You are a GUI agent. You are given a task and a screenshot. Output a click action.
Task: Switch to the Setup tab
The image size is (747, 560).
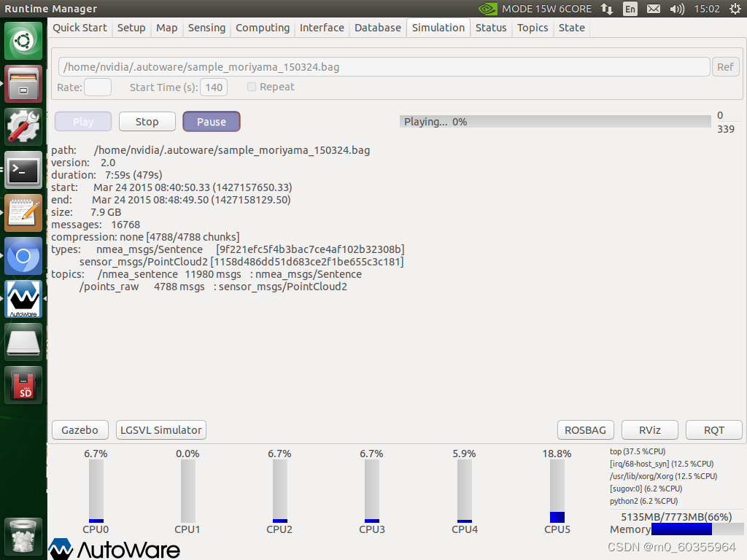coord(131,28)
